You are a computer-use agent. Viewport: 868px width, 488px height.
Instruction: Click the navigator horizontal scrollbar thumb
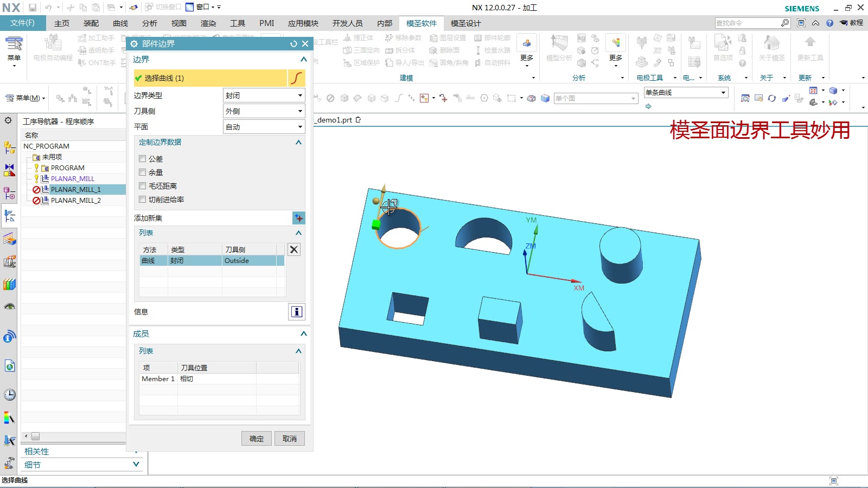35,436
